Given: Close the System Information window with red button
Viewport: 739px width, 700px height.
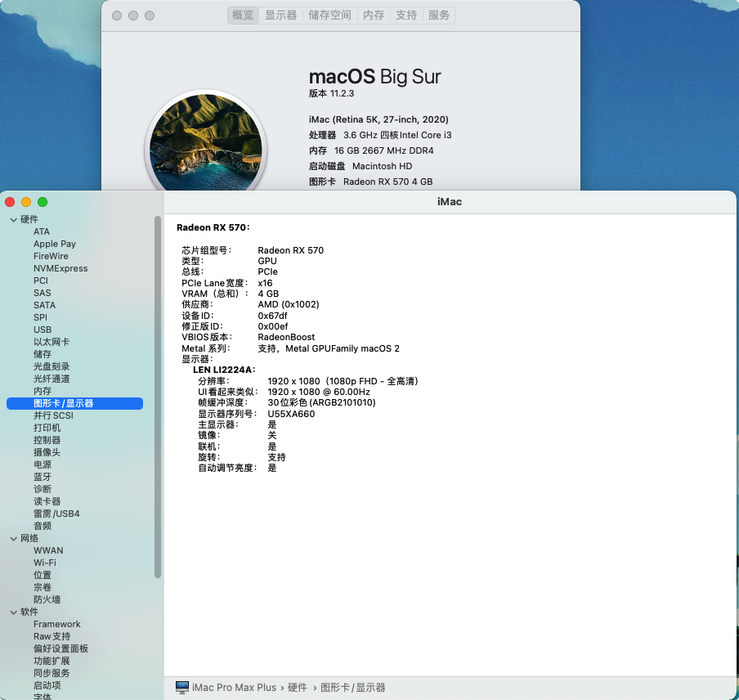Looking at the screenshot, I should pos(10,202).
